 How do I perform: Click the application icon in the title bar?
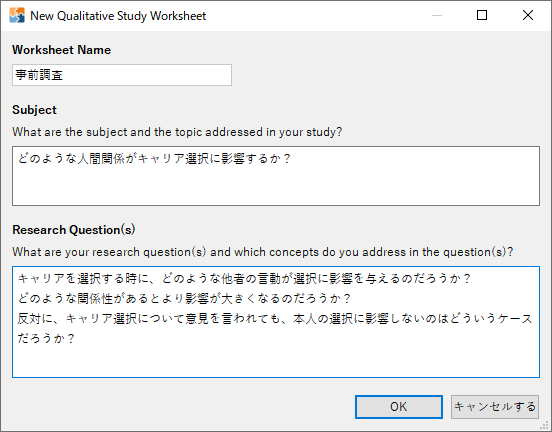[x=17, y=15]
